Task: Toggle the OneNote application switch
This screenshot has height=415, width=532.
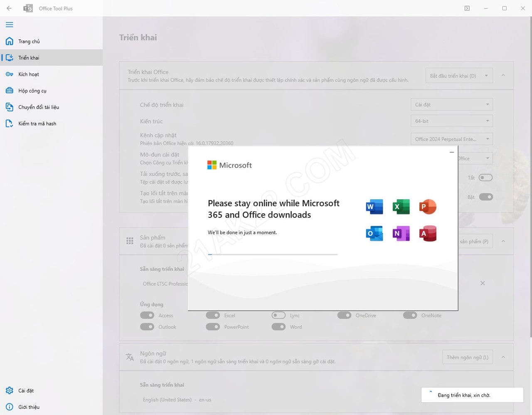Action: tap(410, 315)
